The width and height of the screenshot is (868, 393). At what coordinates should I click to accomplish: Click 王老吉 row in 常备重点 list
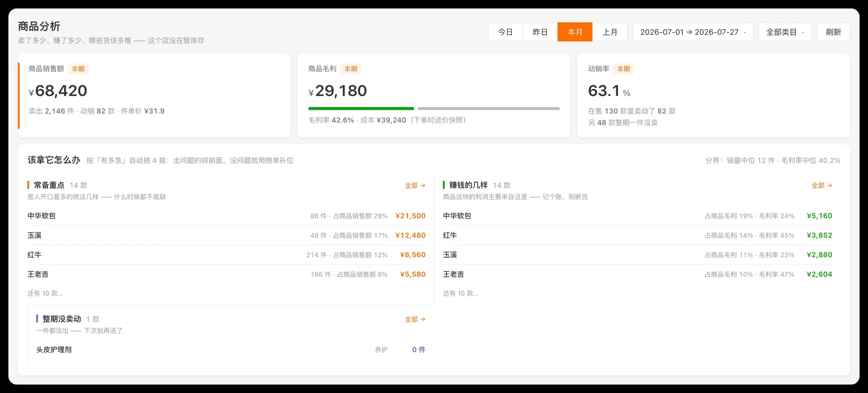(226, 274)
